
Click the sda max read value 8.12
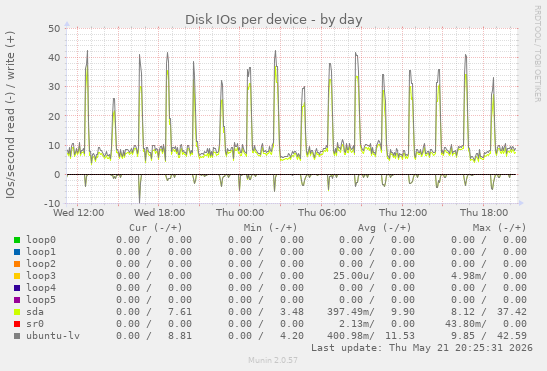coord(463,312)
